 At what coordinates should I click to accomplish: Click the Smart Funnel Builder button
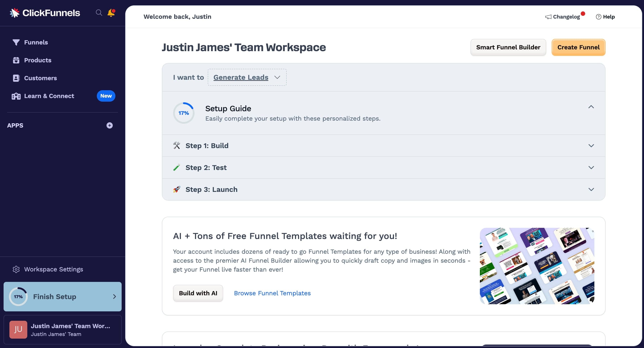point(508,47)
